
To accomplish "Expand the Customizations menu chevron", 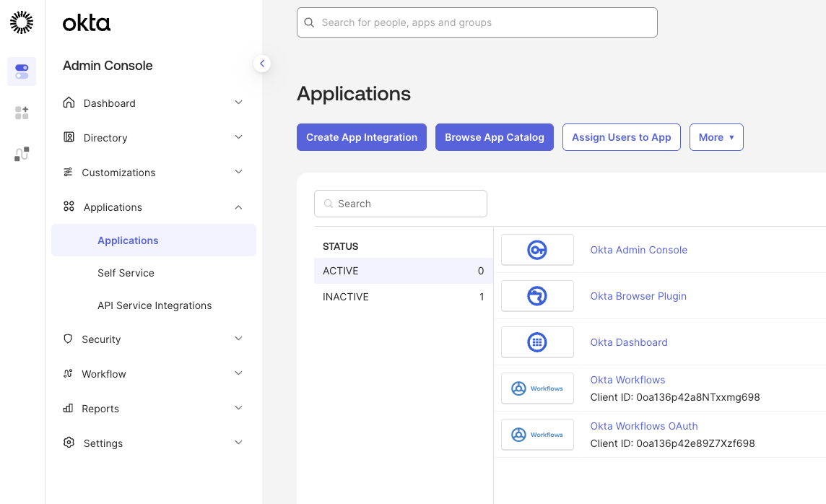I will coord(239,172).
